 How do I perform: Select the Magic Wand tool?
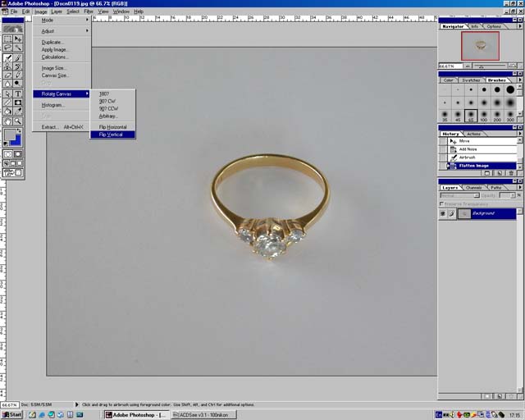[18, 48]
